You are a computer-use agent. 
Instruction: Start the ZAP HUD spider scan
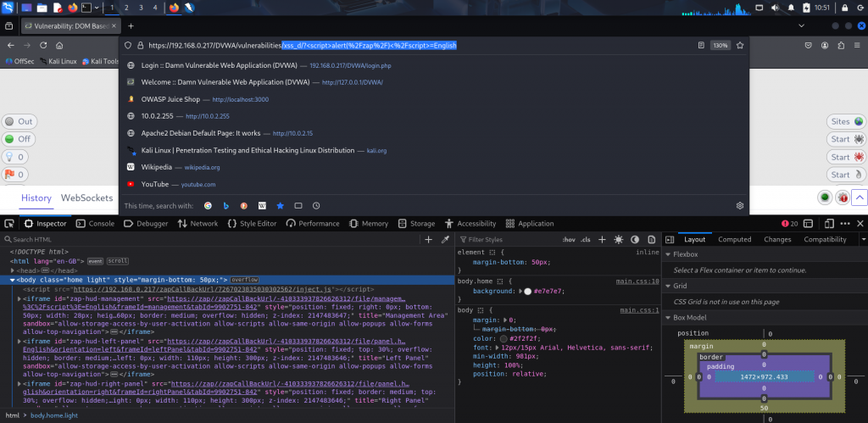846,139
